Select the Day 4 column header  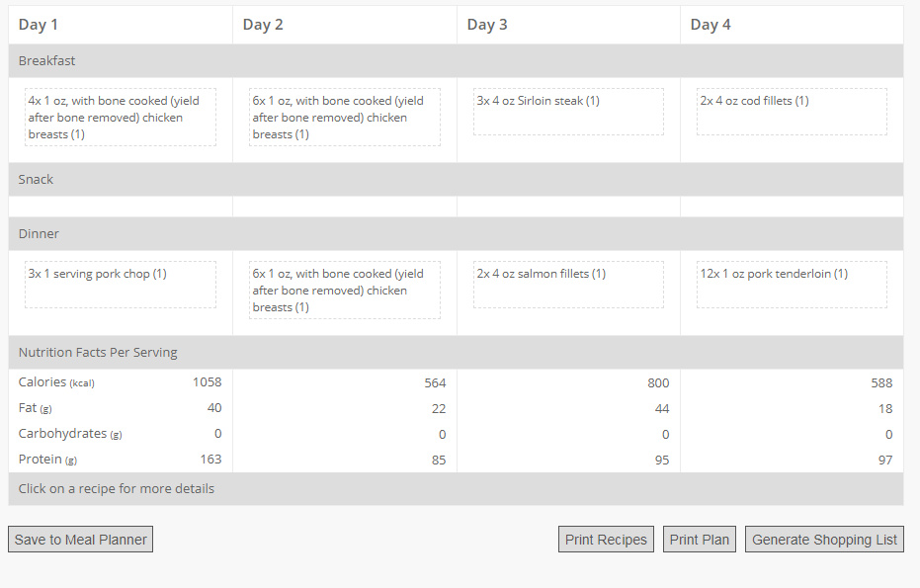pyautogui.click(x=792, y=25)
